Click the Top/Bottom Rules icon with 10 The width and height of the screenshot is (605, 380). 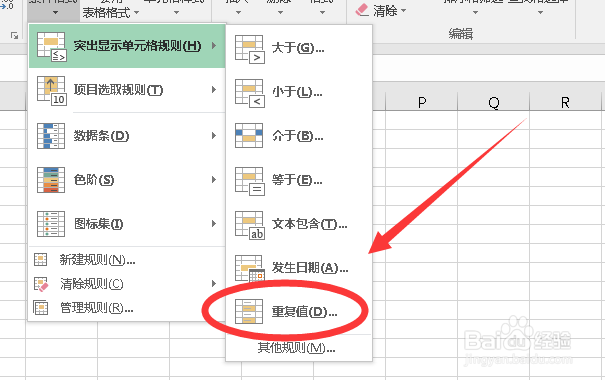pyautogui.click(x=51, y=91)
